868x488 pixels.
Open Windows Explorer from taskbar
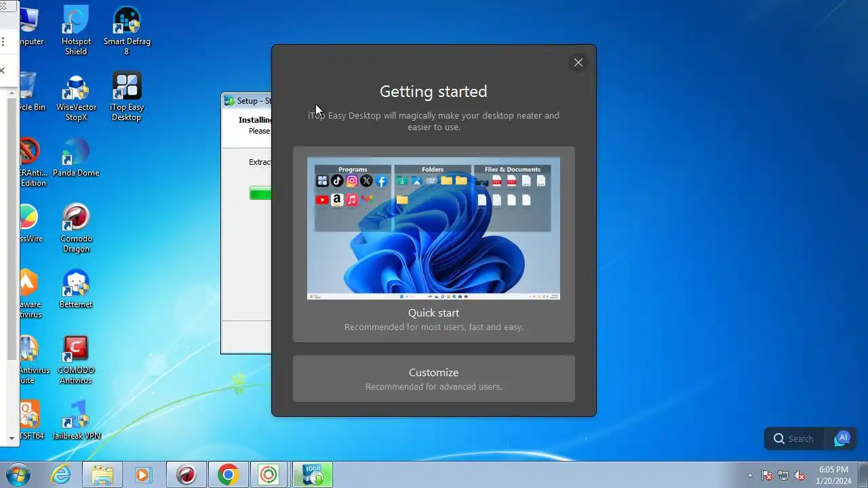(x=102, y=474)
